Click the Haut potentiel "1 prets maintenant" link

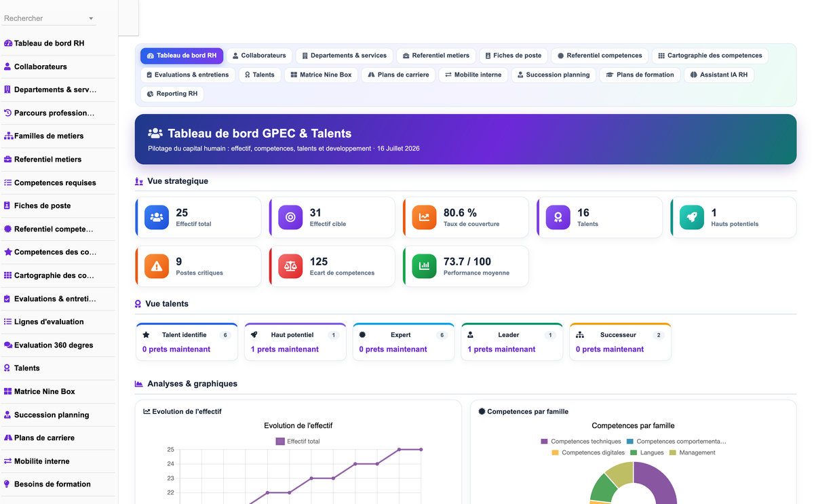pyautogui.click(x=285, y=349)
